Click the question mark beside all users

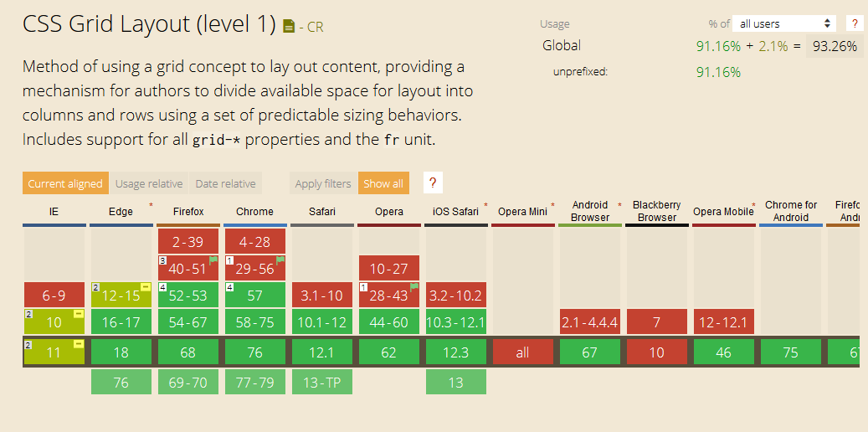854,23
